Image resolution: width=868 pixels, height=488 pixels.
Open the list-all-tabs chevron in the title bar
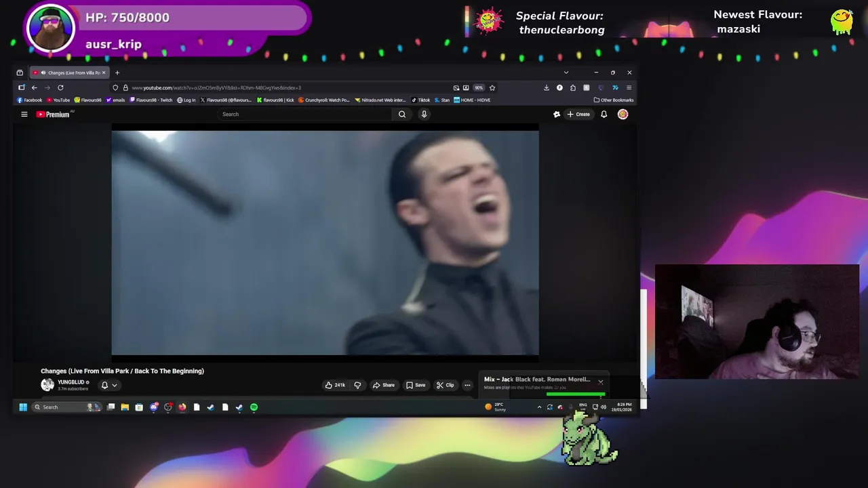coord(566,73)
